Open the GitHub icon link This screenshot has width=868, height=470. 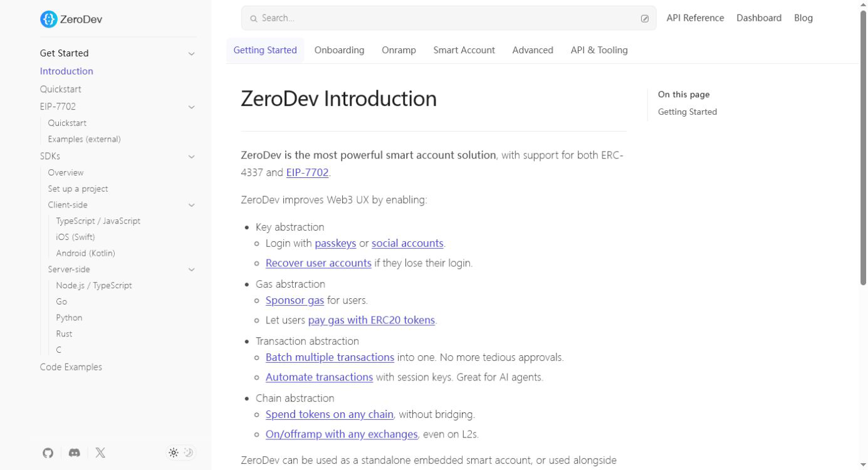click(48, 452)
